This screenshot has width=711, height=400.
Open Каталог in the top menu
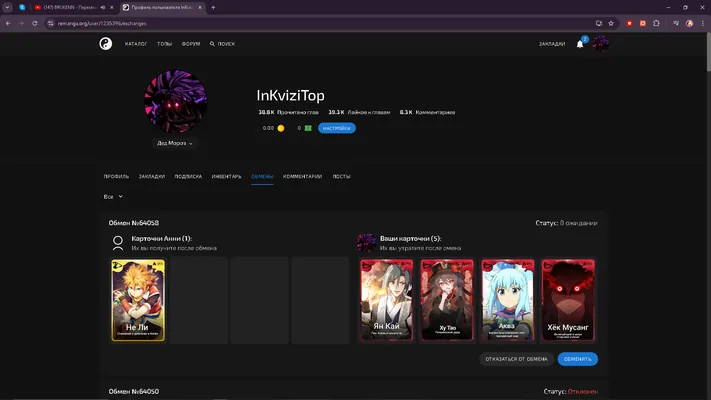point(136,44)
